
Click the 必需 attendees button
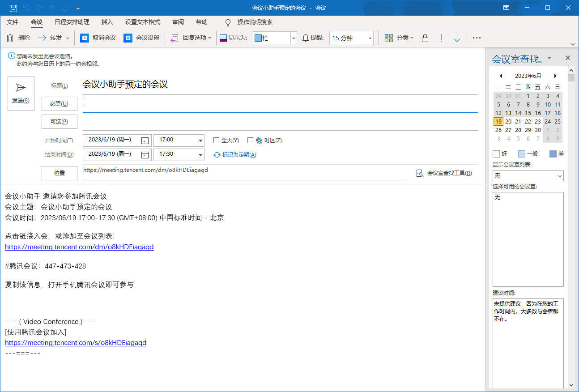pyautogui.click(x=60, y=104)
